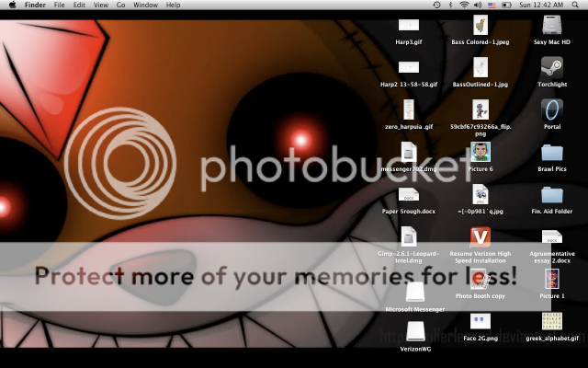Select the Torchlight Steam shortcut

click(552, 67)
